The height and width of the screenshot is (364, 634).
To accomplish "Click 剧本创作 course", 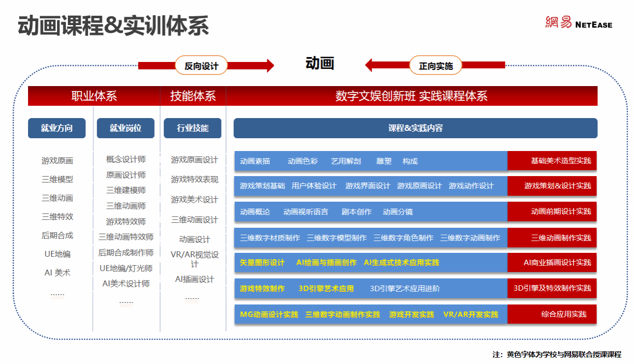I will tap(356, 212).
